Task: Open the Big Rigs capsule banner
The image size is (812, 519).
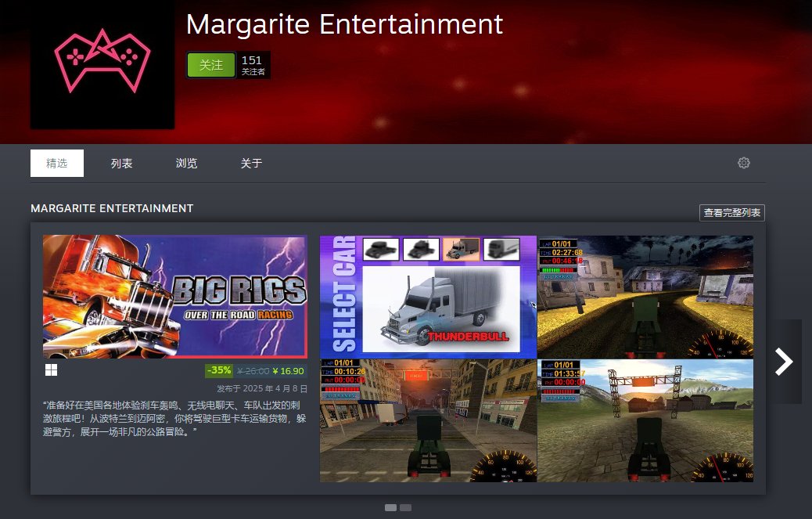Action: click(x=174, y=297)
